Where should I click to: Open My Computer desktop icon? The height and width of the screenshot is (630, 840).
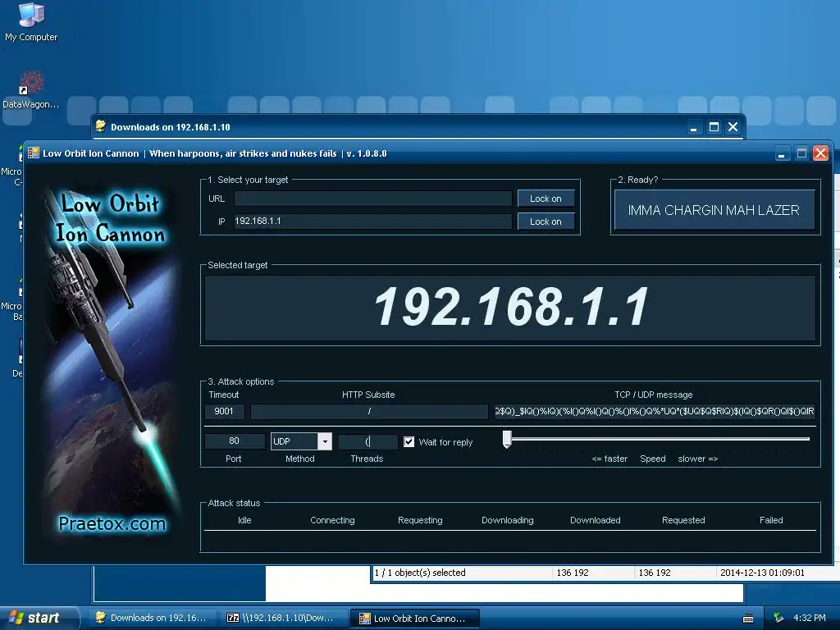30,22
